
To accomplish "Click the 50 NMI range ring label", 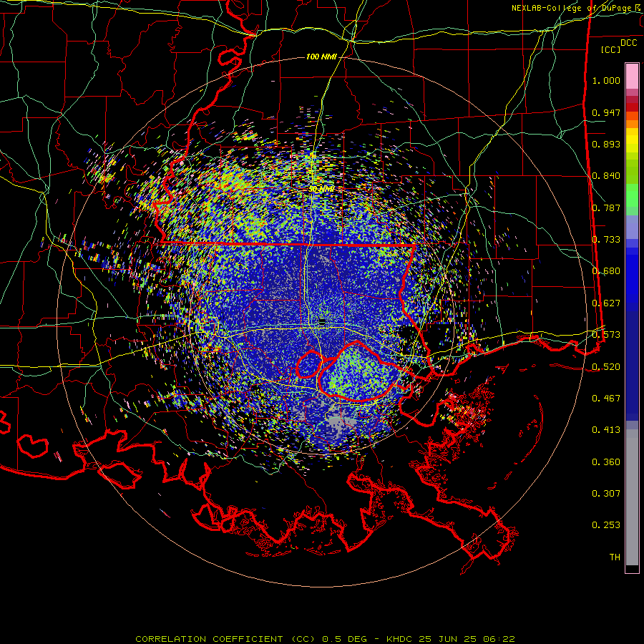I will (321, 189).
